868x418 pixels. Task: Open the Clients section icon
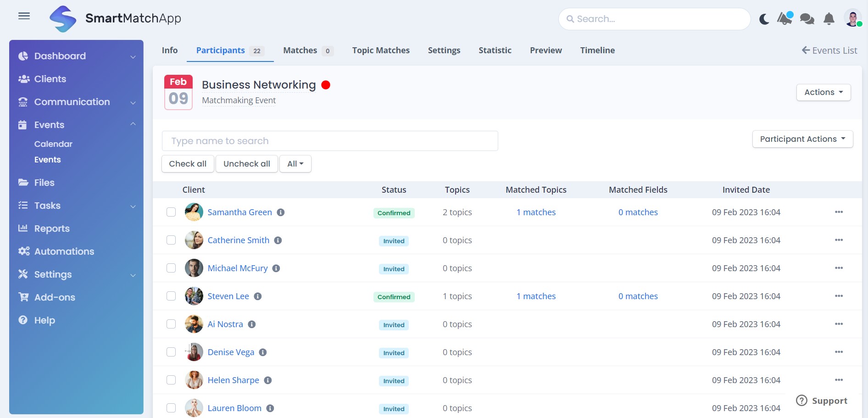(x=24, y=78)
